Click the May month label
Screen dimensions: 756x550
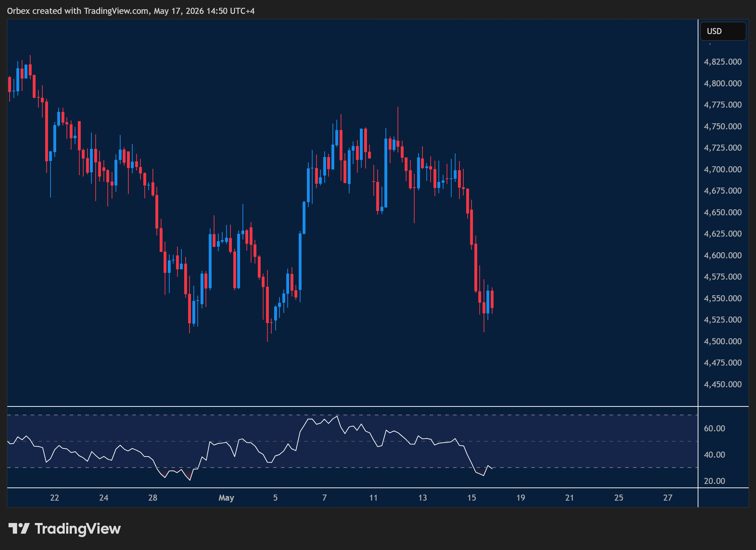[226, 498]
